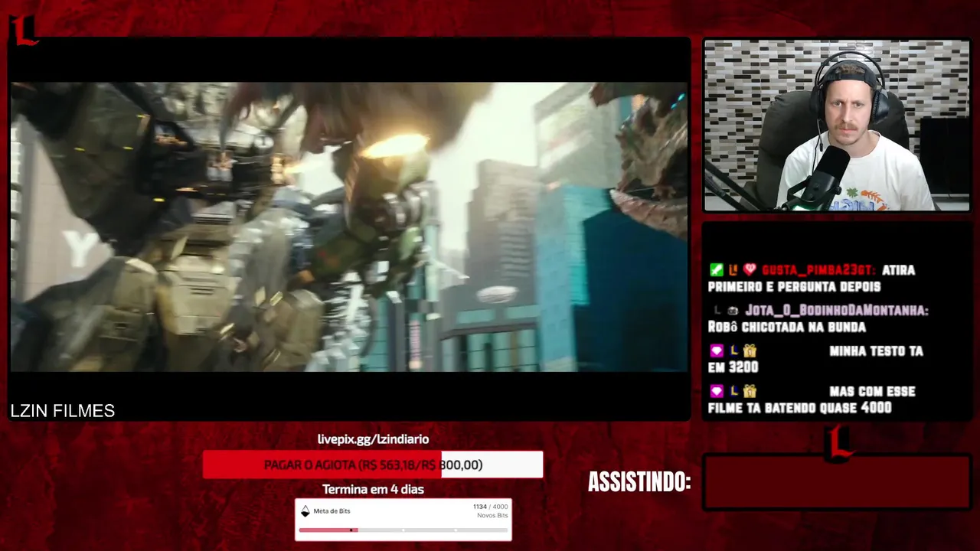
Task: Open the livepix.gg/lzindiario link
Action: pos(373,439)
